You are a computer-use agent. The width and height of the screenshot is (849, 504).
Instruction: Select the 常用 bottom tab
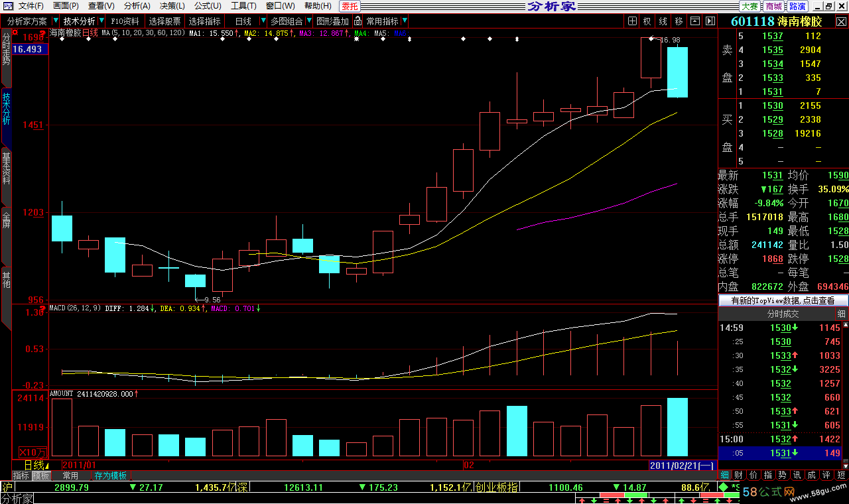click(71, 475)
